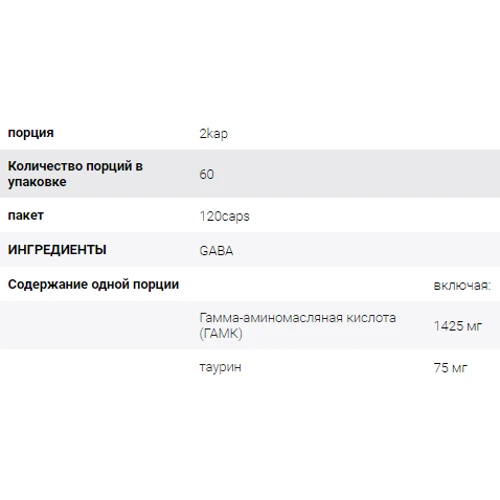This screenshot has width=500, height=500.
Task: Select the '120caps' package value
Action: pos(224,216)
